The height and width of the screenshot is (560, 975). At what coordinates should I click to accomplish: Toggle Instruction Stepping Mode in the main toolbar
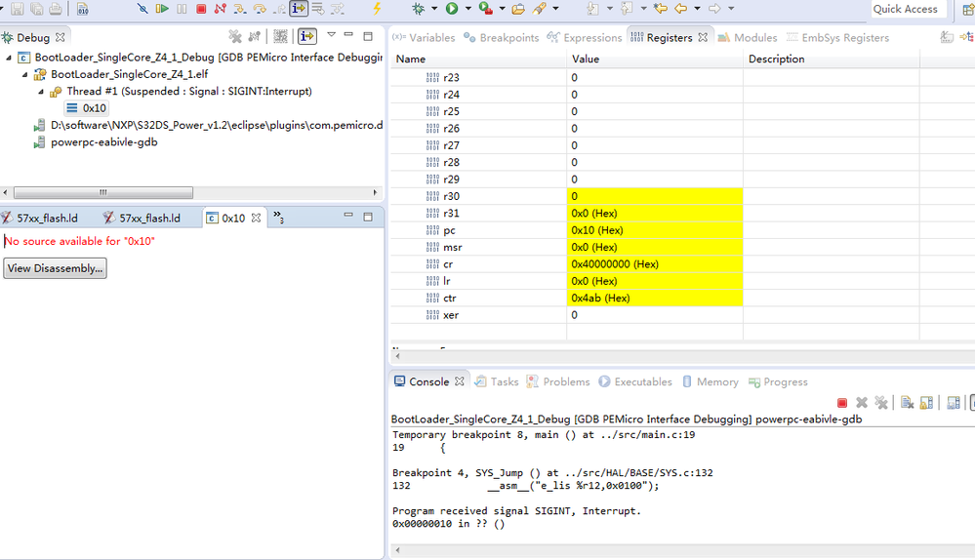pyautogui.click(x=299, y=9)
